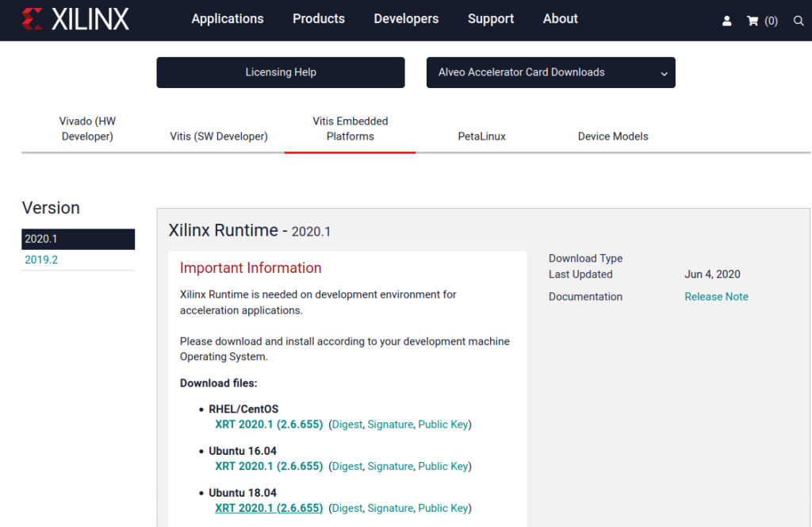Open the RHEL/CentOS Digest link
812x527 pixels.
point(347,425)
